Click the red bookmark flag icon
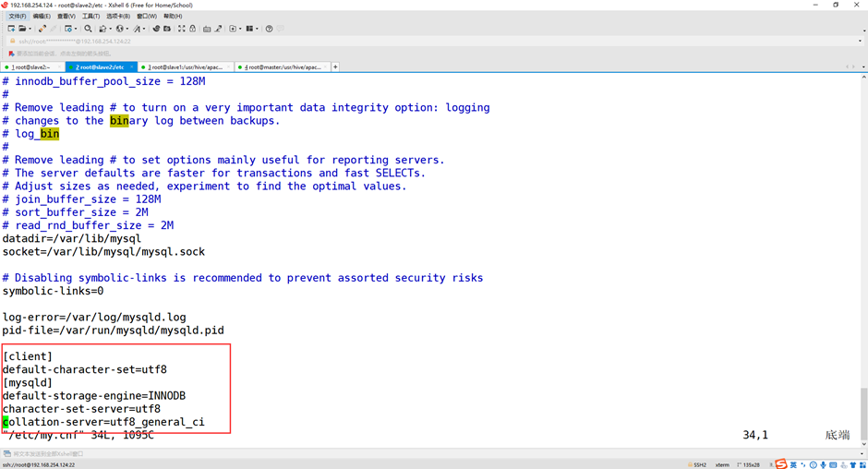The image size is (868, 469). click(x=11, y=54)
